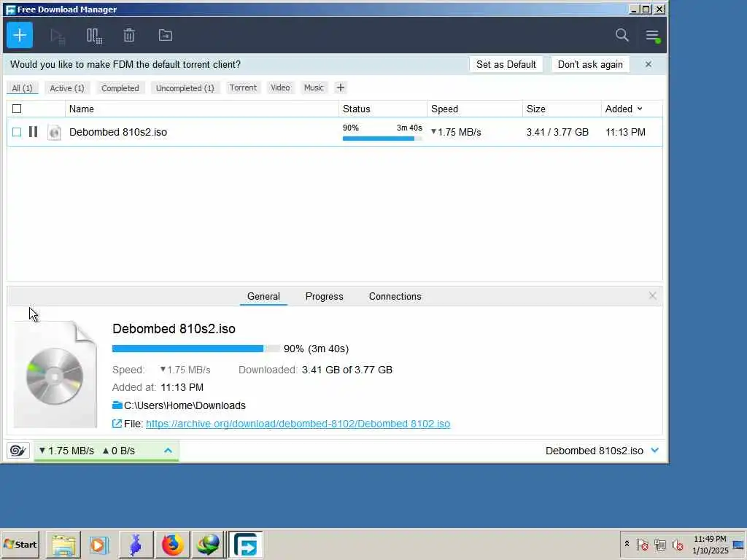Click the purple pinned taskbar icon
The image size is (747, 560).
136,545
